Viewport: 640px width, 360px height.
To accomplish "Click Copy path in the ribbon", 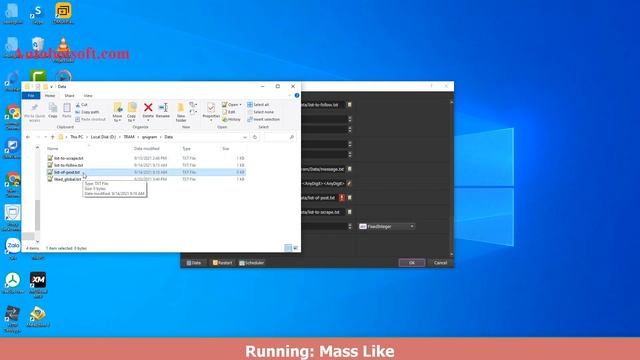I will 87,112.
